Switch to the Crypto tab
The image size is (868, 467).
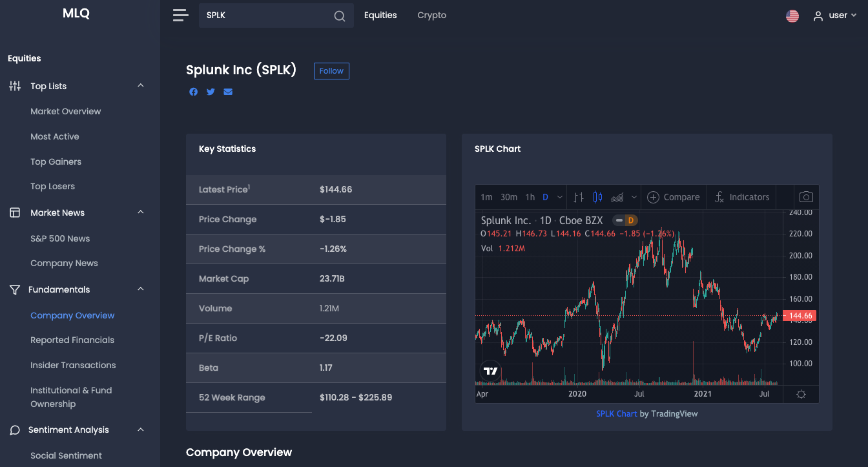[x=432, y=16]
